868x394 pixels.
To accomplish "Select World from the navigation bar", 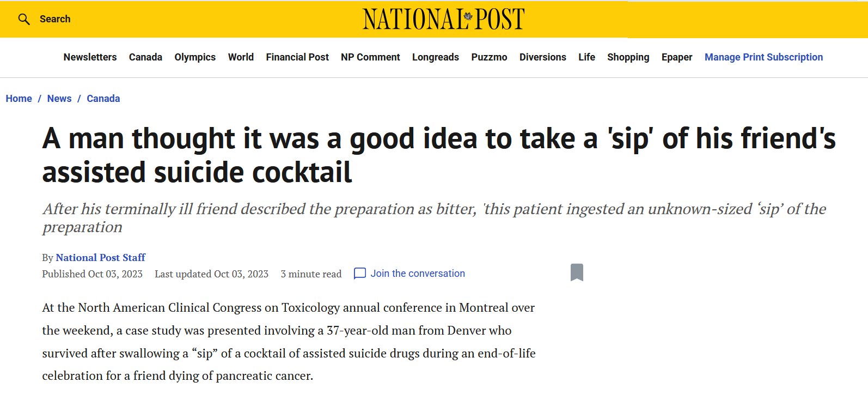I will point(241,57).
